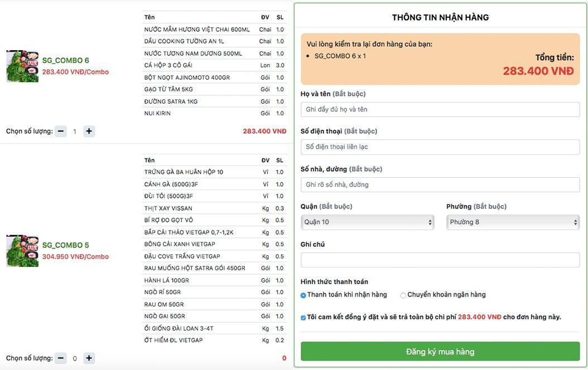The width and height of the screenshot is (588, 370).
Task: Click the 'Số điện thoại' input field
Action: 440,147
